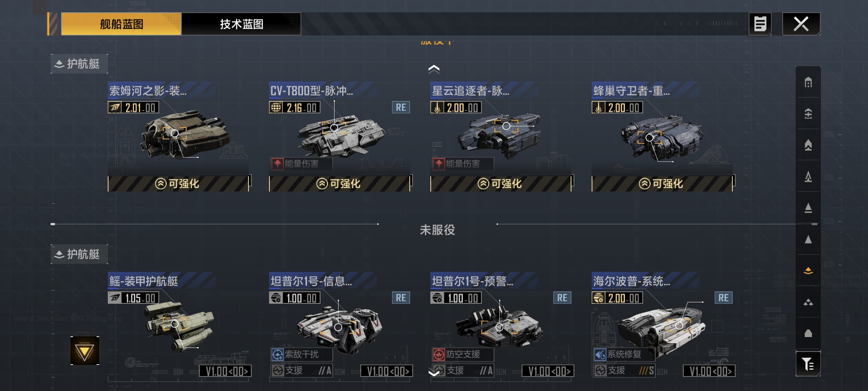Image resolution: width=868 pixels, height=391 pixels.
Task: Tap the yellow triangle emblem badge
Action: 85,351
